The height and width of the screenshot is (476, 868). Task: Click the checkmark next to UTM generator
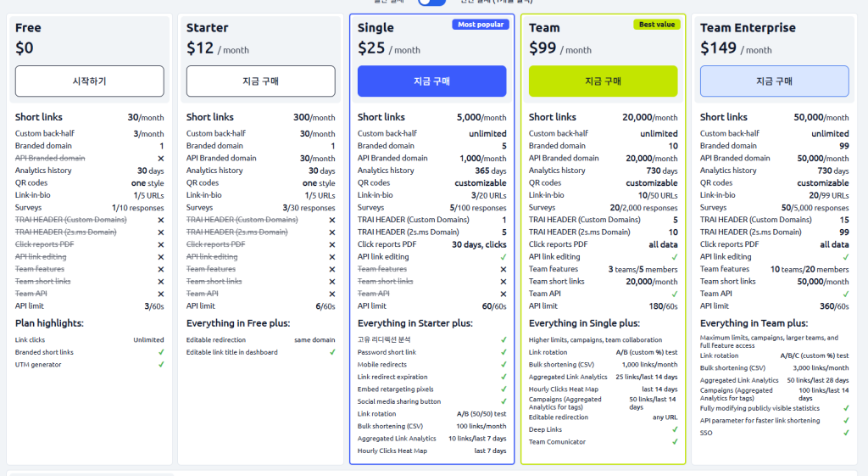(161, 365)
